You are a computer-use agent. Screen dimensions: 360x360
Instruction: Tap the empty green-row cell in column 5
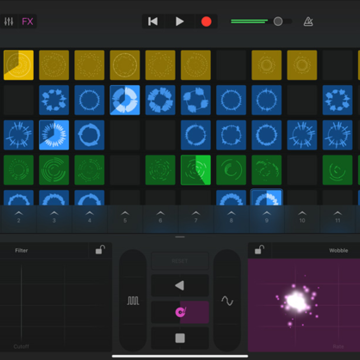125,170
